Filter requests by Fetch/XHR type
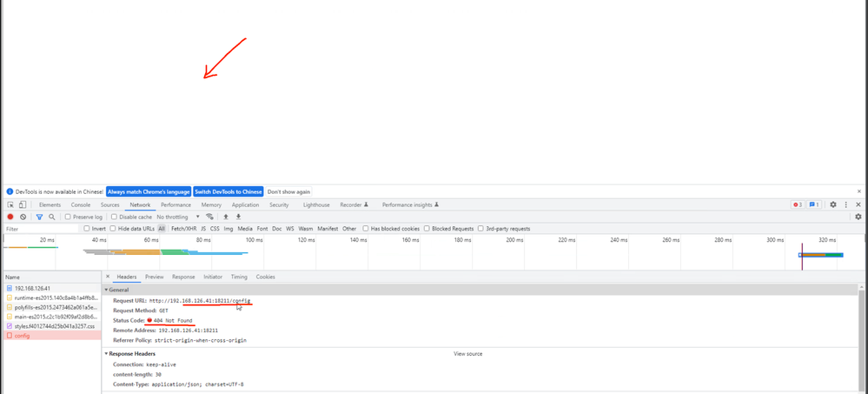The width and height of the screenshot is (868, 394). coord(184,228)
